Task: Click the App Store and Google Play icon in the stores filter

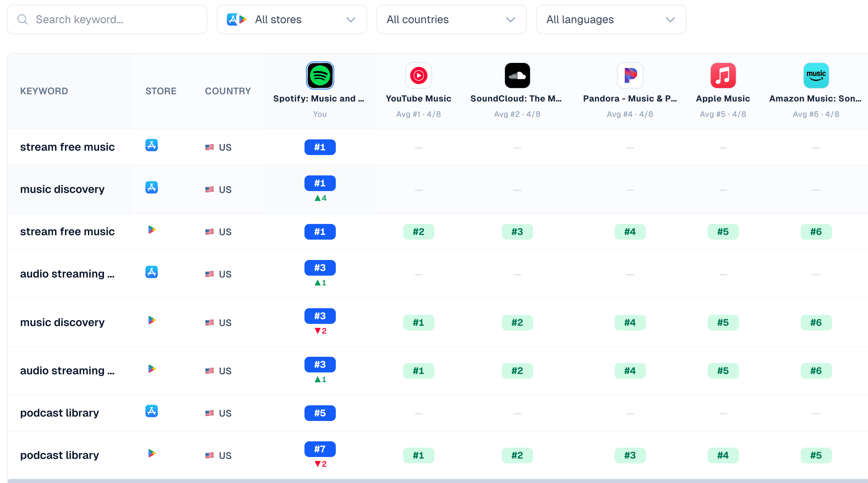Action: click(x=236, y=19)
